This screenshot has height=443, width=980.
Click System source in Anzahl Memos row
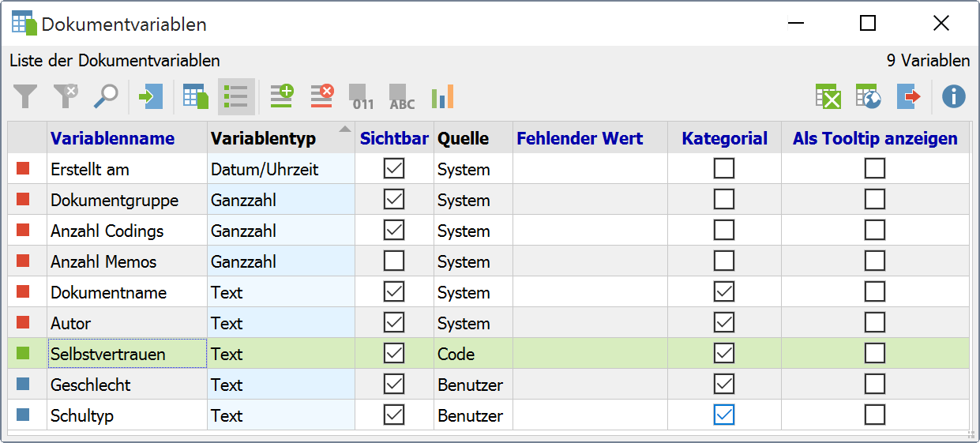coord(473,261)
